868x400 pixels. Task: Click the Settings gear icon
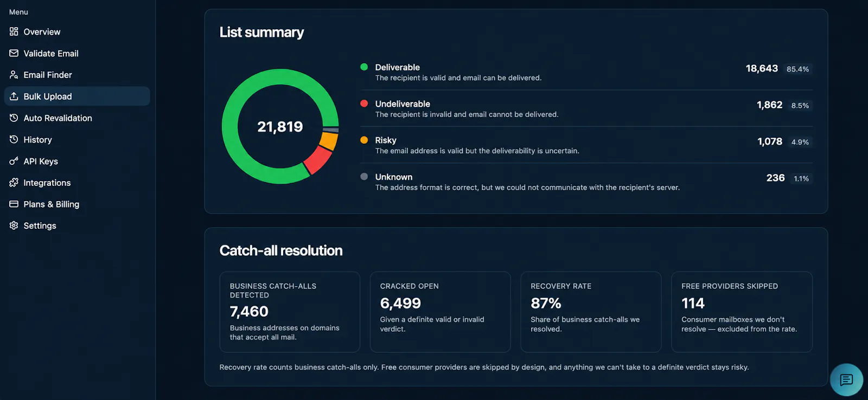[14, 225]
